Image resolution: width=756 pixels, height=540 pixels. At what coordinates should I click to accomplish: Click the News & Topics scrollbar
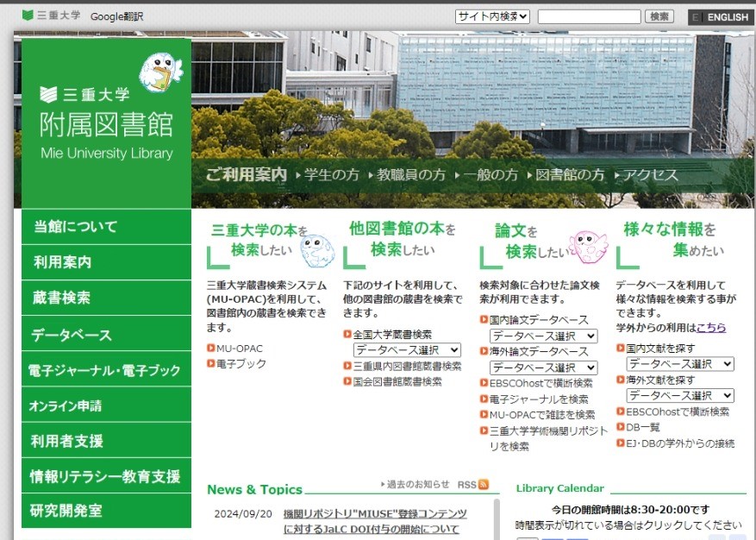coord(497,519)
